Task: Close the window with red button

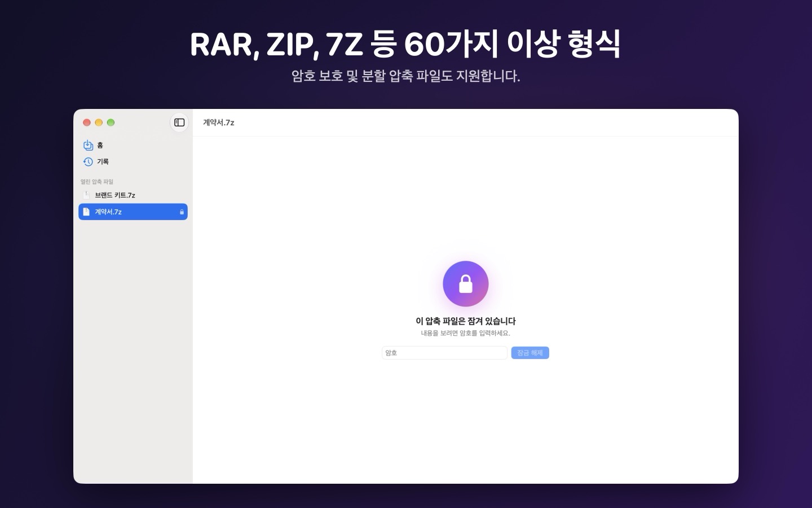Action: pyautogui.click(x=87, y=122)
